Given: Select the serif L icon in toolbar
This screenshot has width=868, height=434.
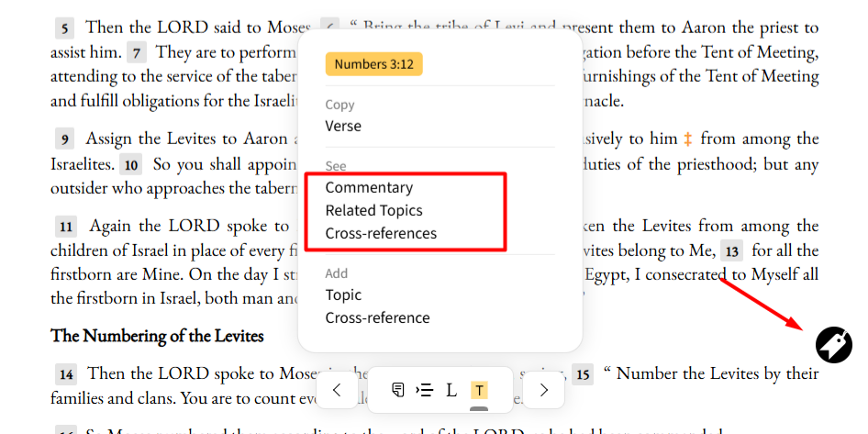Looking at the screenshot, I should (x=451, y=390).
